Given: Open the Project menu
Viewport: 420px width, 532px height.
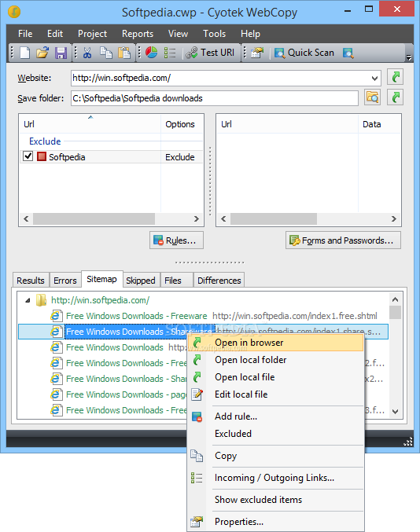Looking at the screenshot, I should click(x=92, y=34).
